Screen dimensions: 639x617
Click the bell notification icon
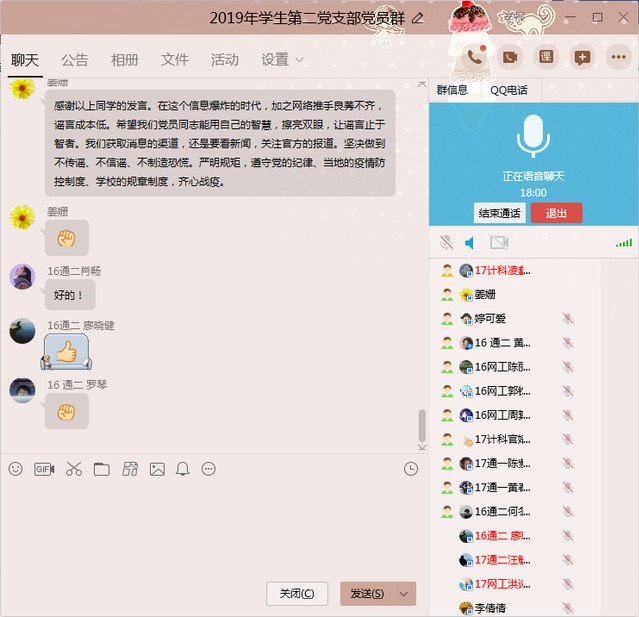coord(183,469)
